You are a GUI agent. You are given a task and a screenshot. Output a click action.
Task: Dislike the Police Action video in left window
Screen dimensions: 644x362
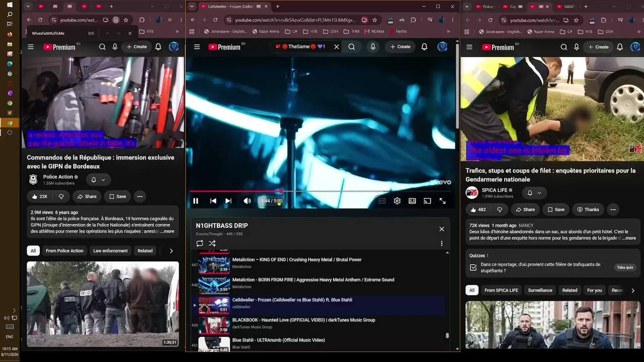pyautogui.click(x=61, y=197)
